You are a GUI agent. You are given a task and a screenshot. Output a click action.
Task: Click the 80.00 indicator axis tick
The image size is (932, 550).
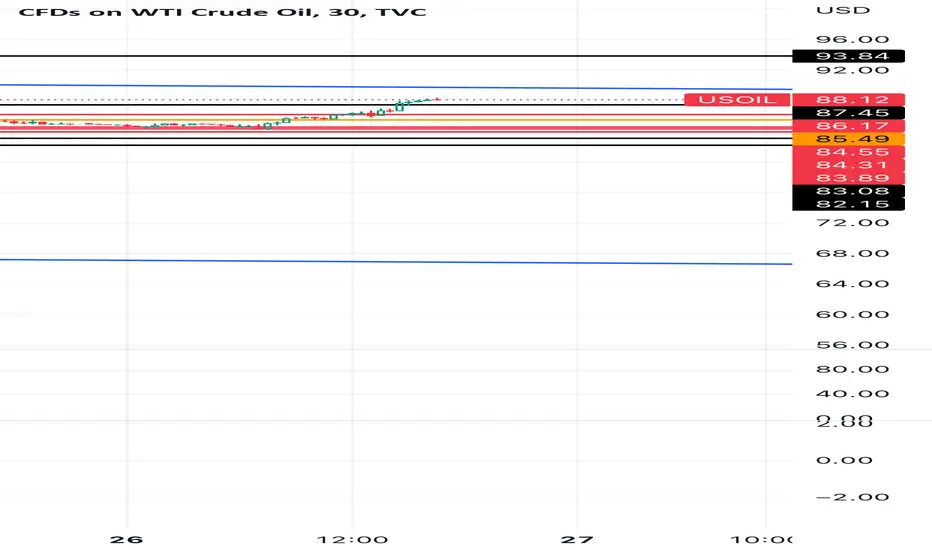pos(852,369)
